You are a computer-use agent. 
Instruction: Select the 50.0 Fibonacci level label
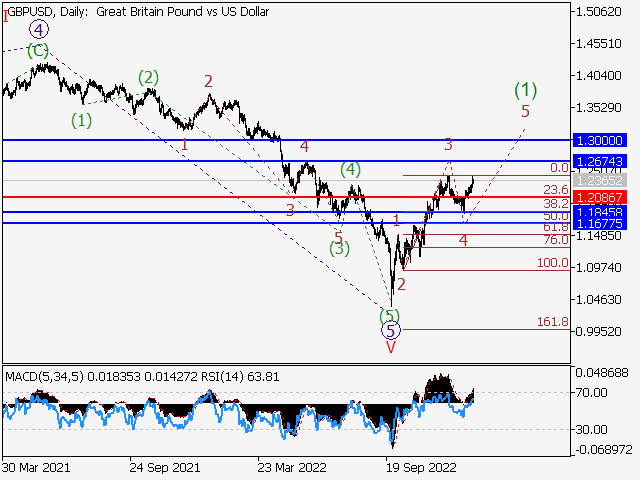[x=556, y=216]
